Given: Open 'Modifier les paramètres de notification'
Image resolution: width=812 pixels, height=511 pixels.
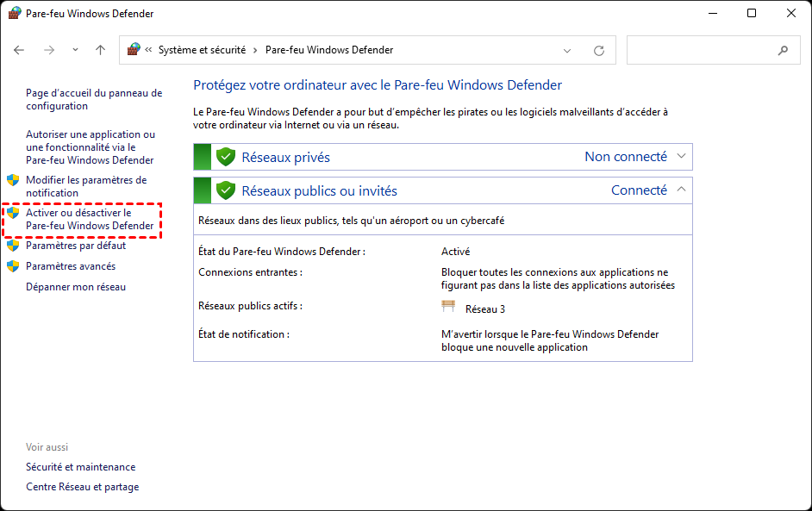Looking at the screenshot, I should point(86,186).
